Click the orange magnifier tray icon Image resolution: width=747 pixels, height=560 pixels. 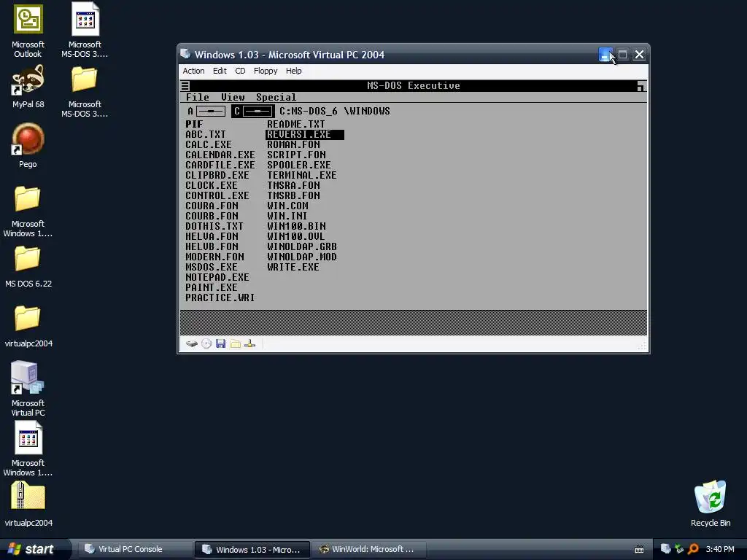coord(693,549)
